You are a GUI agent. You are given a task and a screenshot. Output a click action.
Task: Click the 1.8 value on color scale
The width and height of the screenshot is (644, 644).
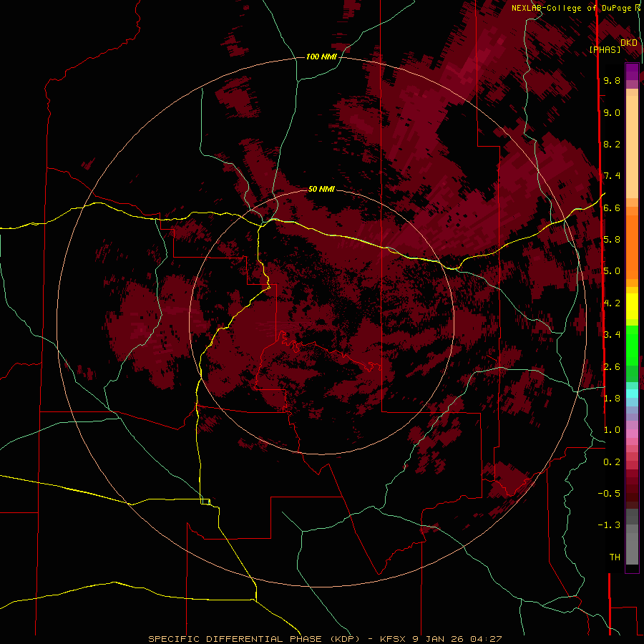pyautogui.click(x=612, y=399)
